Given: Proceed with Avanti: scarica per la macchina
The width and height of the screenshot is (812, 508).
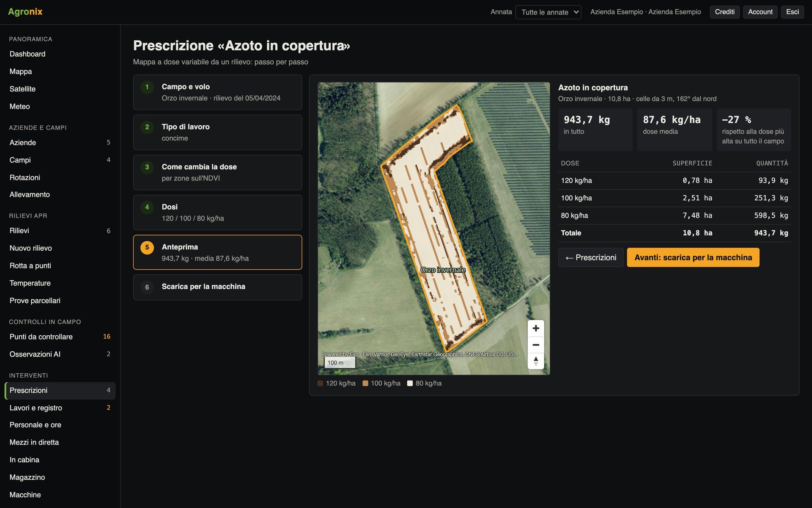Looking at the screenshot, I should 693,257.
